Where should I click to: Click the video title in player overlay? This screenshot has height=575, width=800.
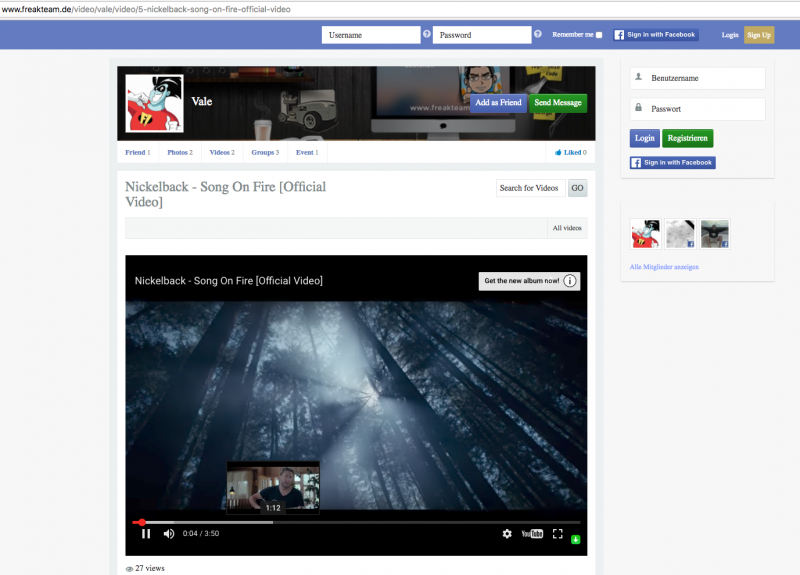click(x=229, y=281)
